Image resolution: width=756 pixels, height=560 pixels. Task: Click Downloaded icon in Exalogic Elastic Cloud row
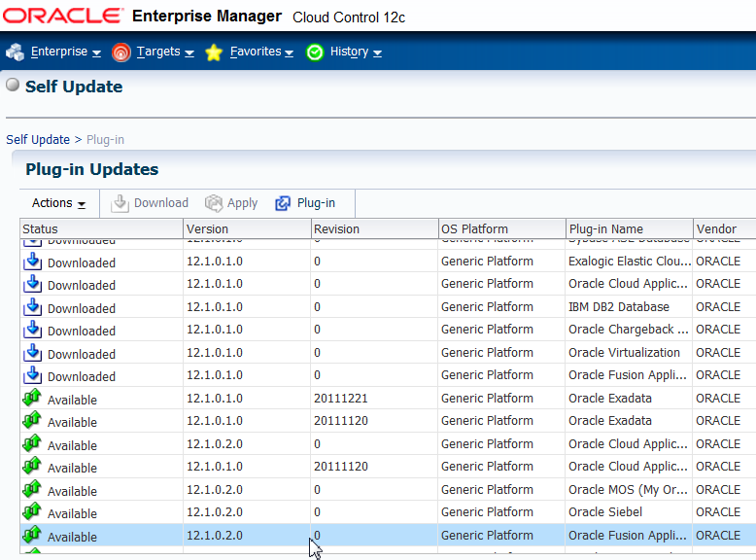32,262
